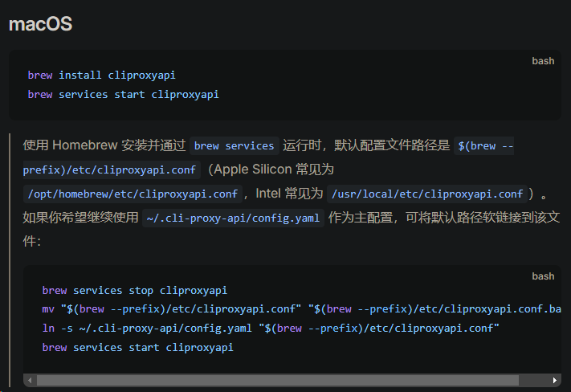The width and height of the screenshot is (571, 392).
Task: Click the bash label of the second code block
Action: pyautogui.click(x=543, y=276)
